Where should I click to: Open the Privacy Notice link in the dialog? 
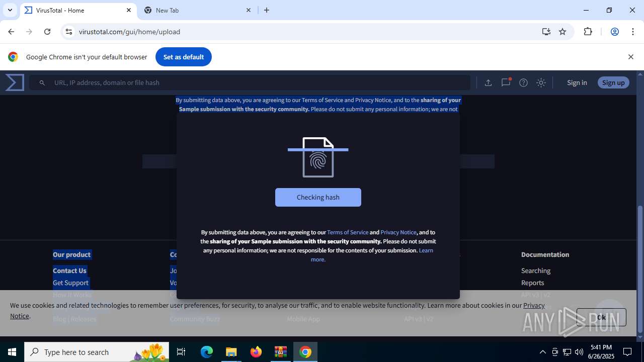click(x=398, y=232)
